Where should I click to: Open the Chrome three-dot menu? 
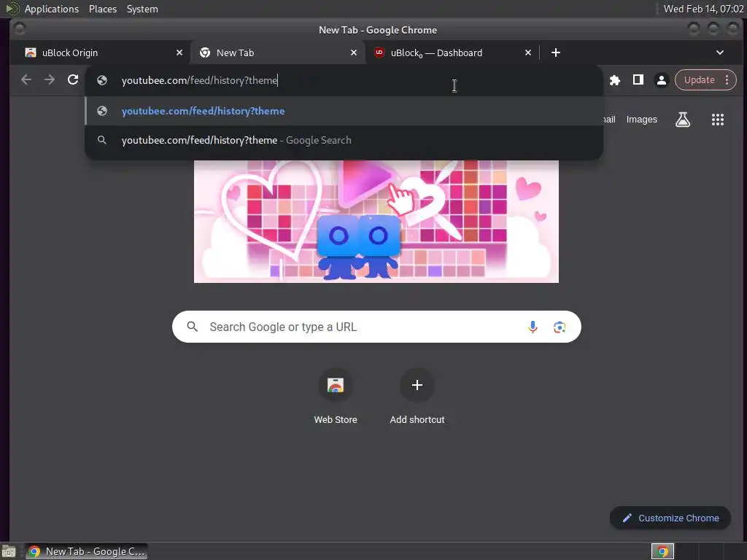click(727, 80)
